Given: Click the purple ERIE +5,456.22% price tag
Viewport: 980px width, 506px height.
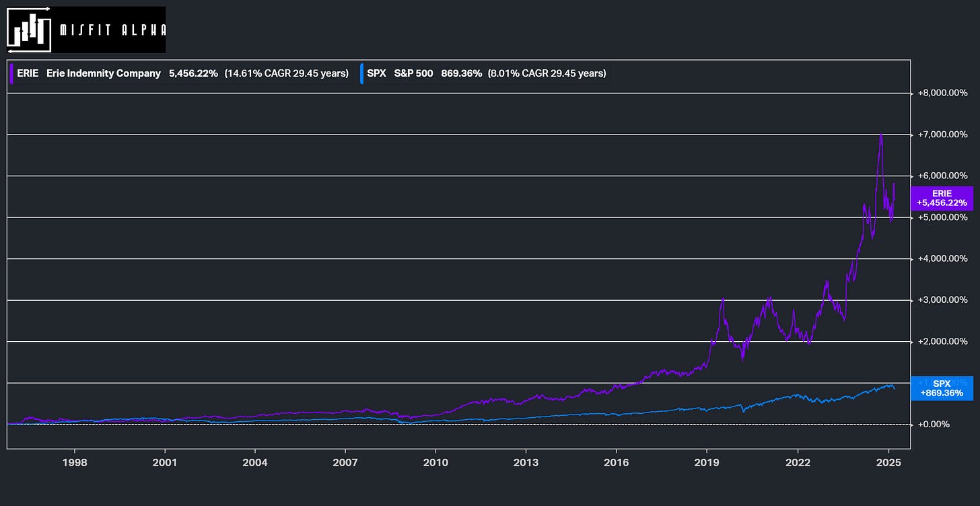Looking at the screenshot, I should point(942,198).
